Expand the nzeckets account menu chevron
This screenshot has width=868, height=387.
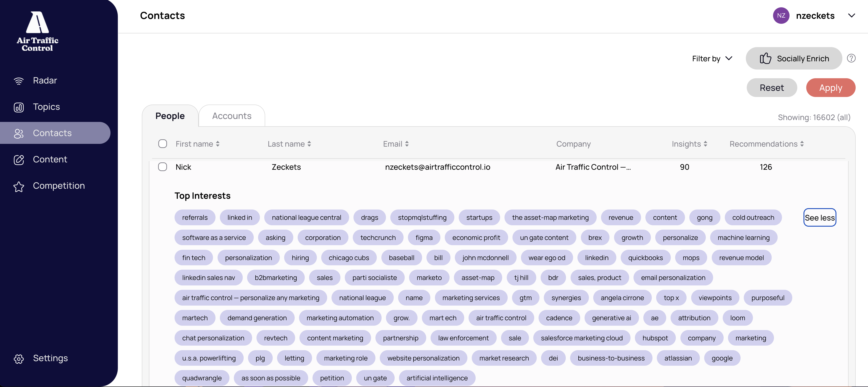click(x=852, y=15)
